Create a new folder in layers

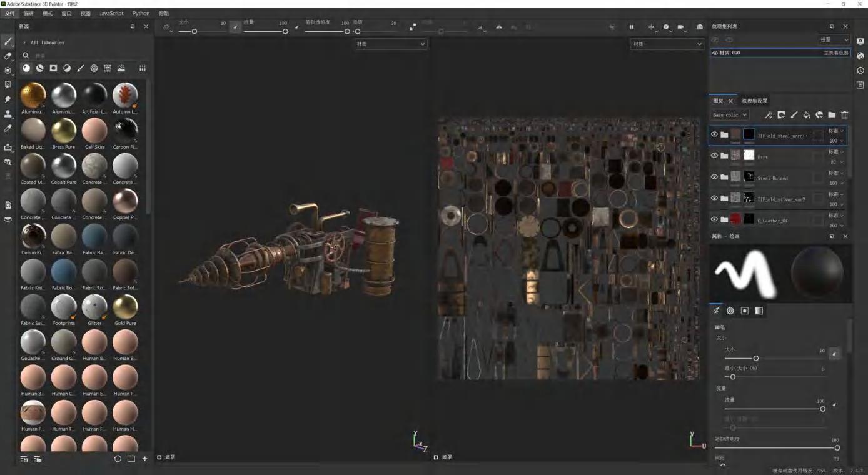click(832, 115)
